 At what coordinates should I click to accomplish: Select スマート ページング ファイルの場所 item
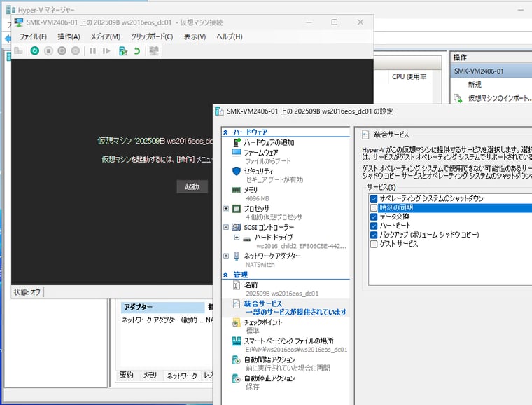pos(288,341)
